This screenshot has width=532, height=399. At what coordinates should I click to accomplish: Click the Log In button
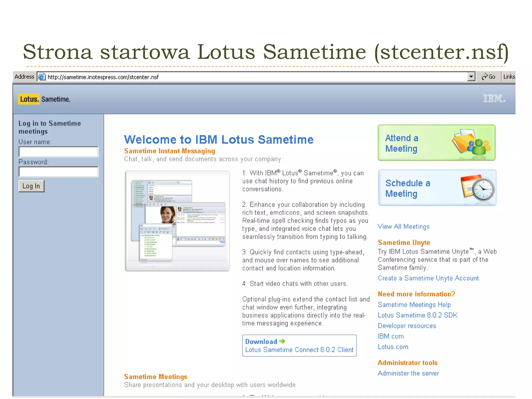(x=31, y=186)
